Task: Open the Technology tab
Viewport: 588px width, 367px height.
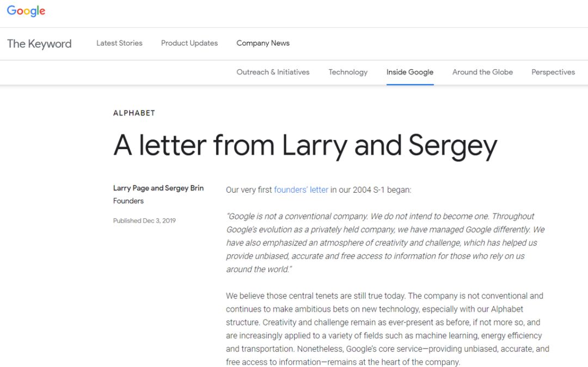Action: 348,72
